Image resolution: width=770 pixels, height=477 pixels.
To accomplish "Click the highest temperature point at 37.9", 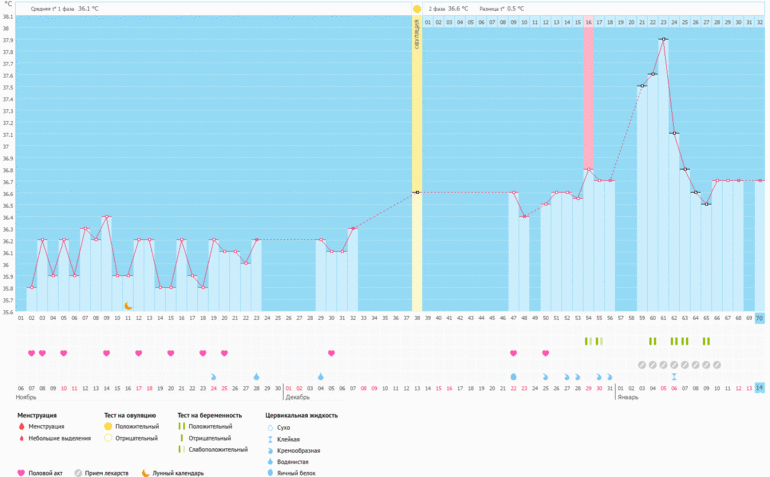I will coord(663,40).
